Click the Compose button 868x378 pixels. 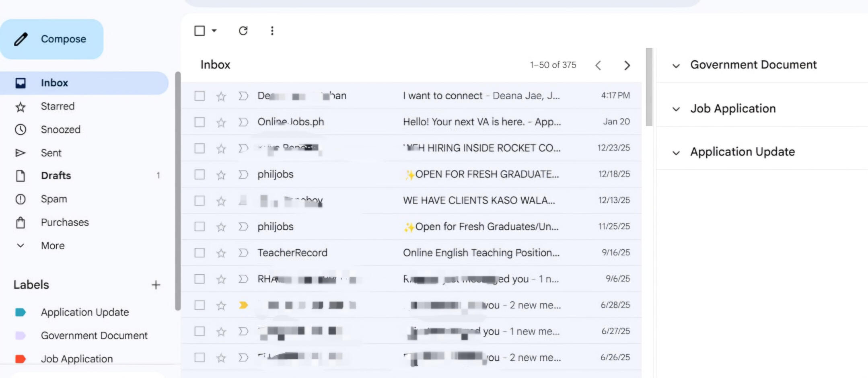tap(51, 39)
